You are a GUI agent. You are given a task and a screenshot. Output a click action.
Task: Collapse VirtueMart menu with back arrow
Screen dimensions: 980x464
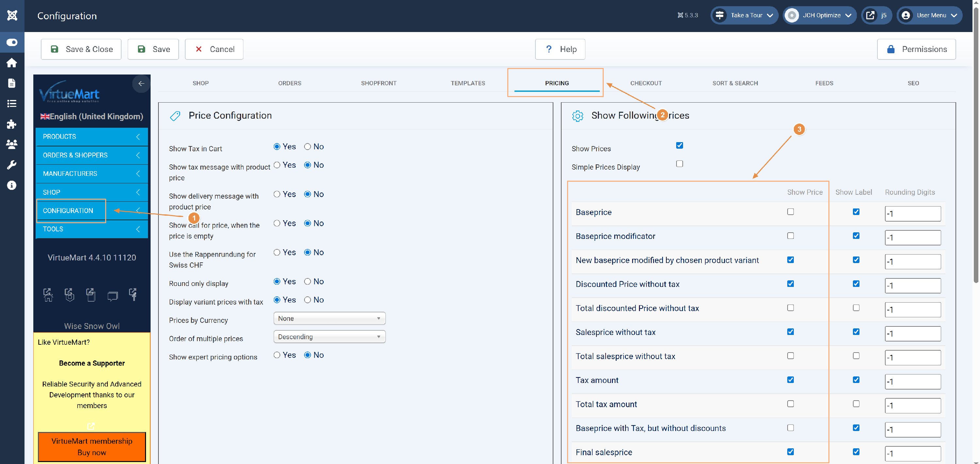pyautogui.click(x=141, y=83)
